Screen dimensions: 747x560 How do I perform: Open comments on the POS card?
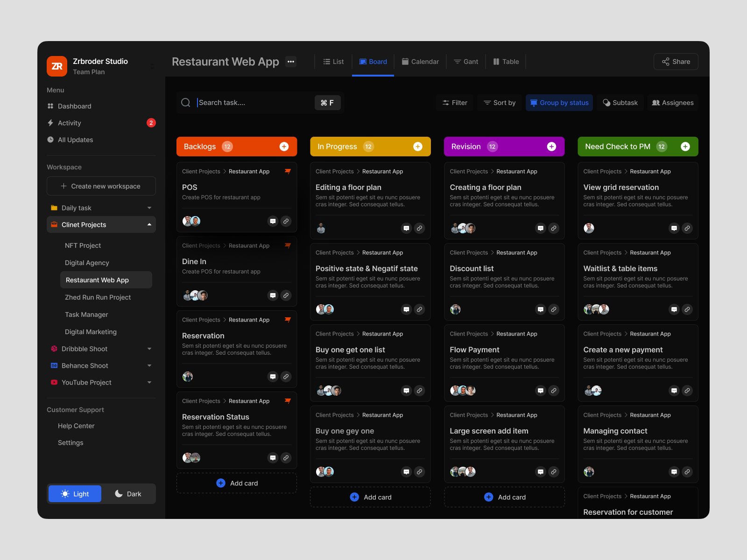tap(273, 221)
